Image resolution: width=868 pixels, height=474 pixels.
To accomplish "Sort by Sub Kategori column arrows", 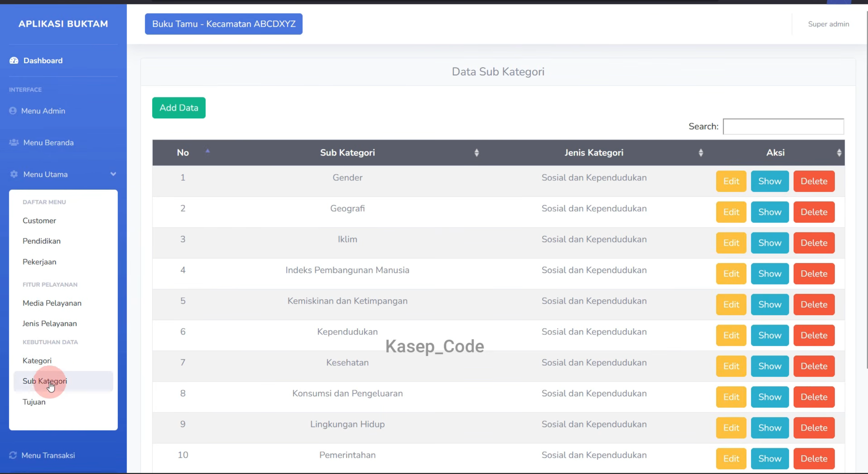I will pyautogui.click(x=477, y=153).
